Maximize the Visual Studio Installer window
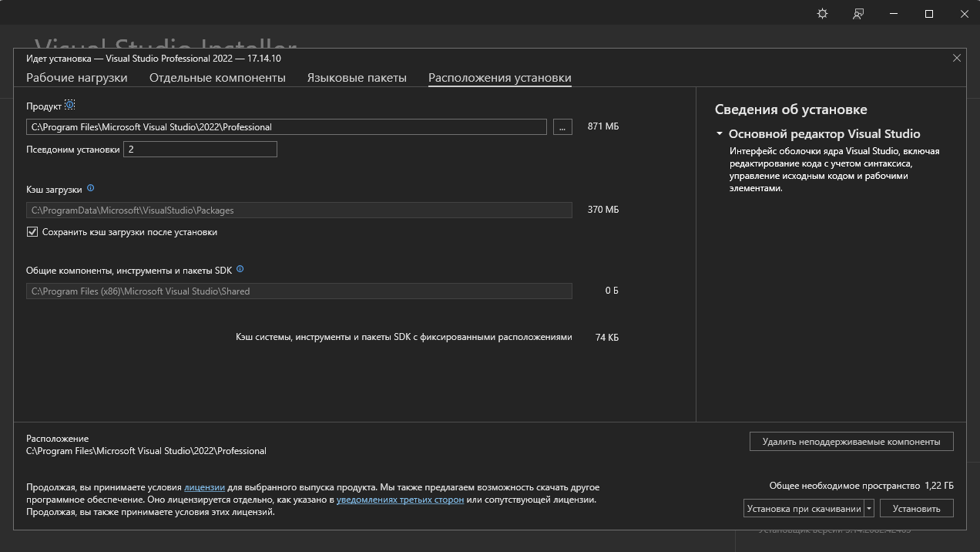The width and height of the screenshot is (980, 552). coord(929,14)
